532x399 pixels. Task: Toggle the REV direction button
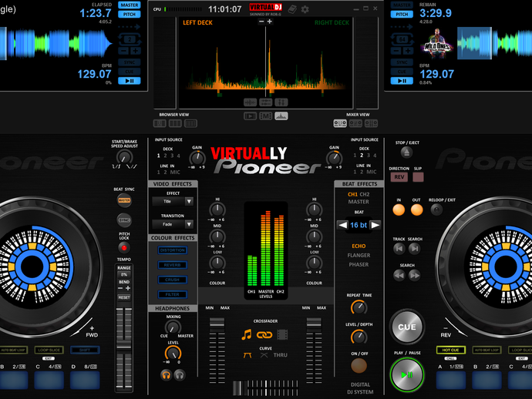tap(399, 177)
